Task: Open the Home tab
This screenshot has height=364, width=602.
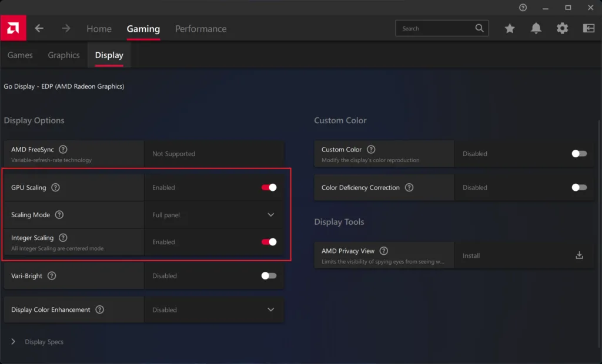Action: pyautogui.click(x=99, y=29)
